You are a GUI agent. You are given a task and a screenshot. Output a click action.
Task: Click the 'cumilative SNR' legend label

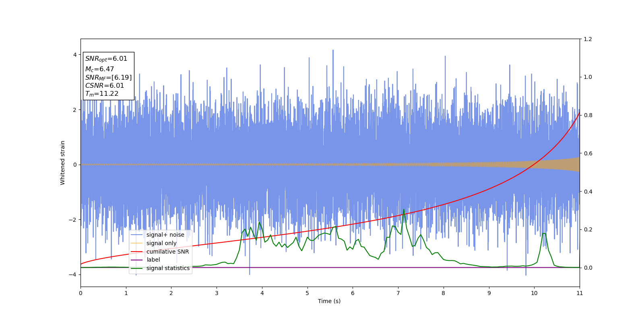167,252
